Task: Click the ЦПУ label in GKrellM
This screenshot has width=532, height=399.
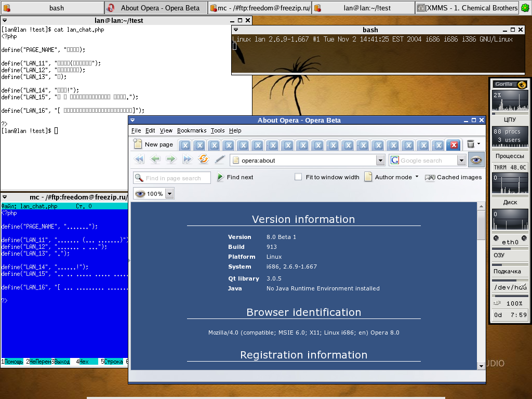Action: click(x=510, y=119)
